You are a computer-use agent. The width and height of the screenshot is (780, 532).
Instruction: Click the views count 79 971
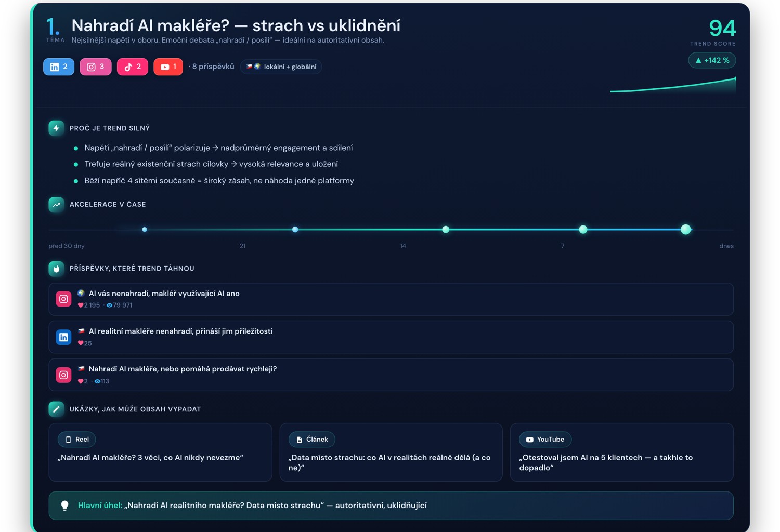point(119,305)
